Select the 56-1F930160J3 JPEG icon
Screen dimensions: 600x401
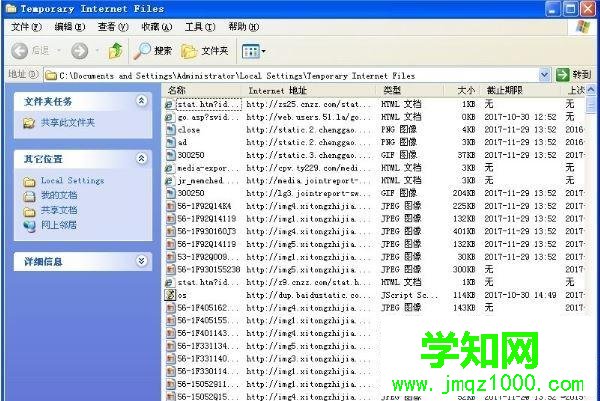(x=170, y=231)
